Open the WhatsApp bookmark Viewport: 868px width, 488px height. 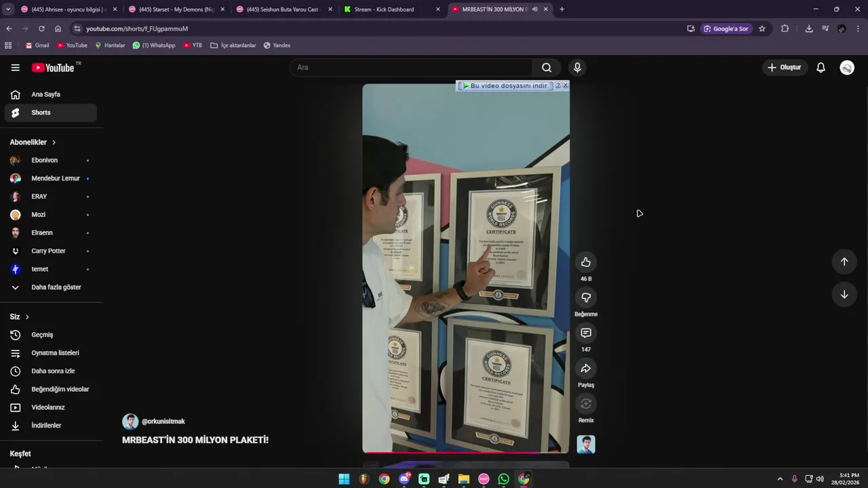coord(154,45)
